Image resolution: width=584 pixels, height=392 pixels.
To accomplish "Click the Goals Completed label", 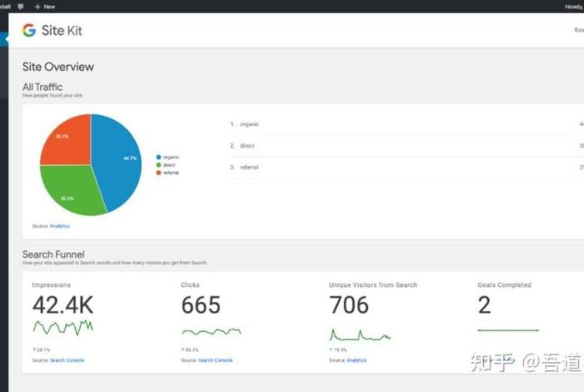I will 504,284.
